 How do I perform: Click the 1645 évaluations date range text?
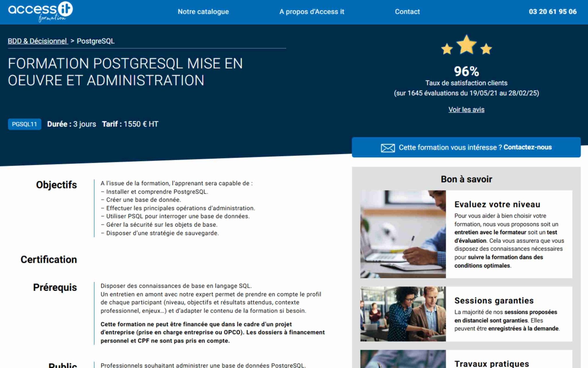pos(466,93)
